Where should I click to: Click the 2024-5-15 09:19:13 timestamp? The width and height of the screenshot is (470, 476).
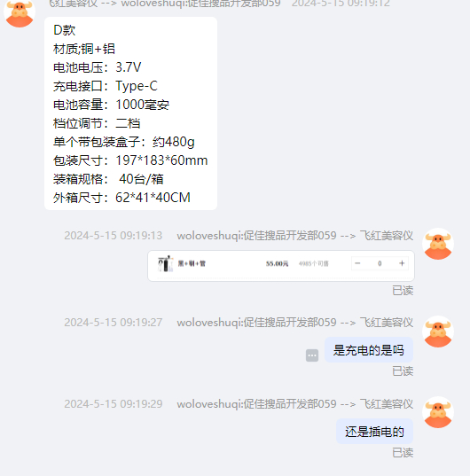114,236
